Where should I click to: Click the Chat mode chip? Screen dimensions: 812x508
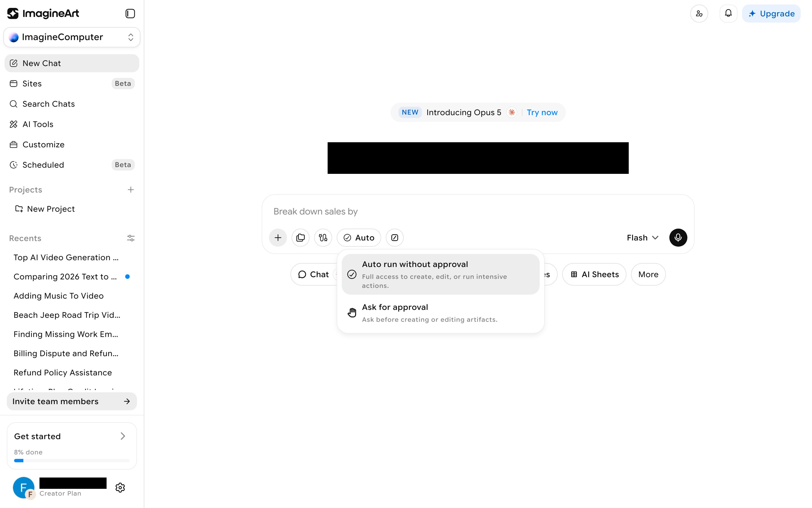[314, 274]
